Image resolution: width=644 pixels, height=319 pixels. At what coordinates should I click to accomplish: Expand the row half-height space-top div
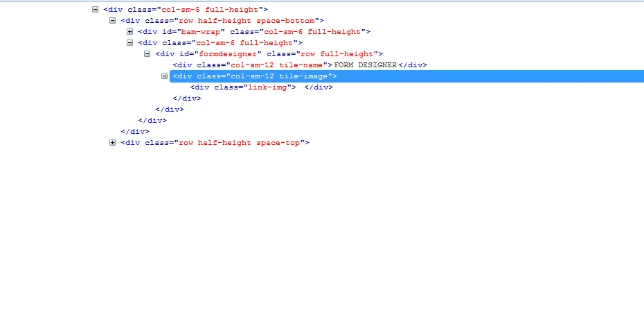pos(113,143)
